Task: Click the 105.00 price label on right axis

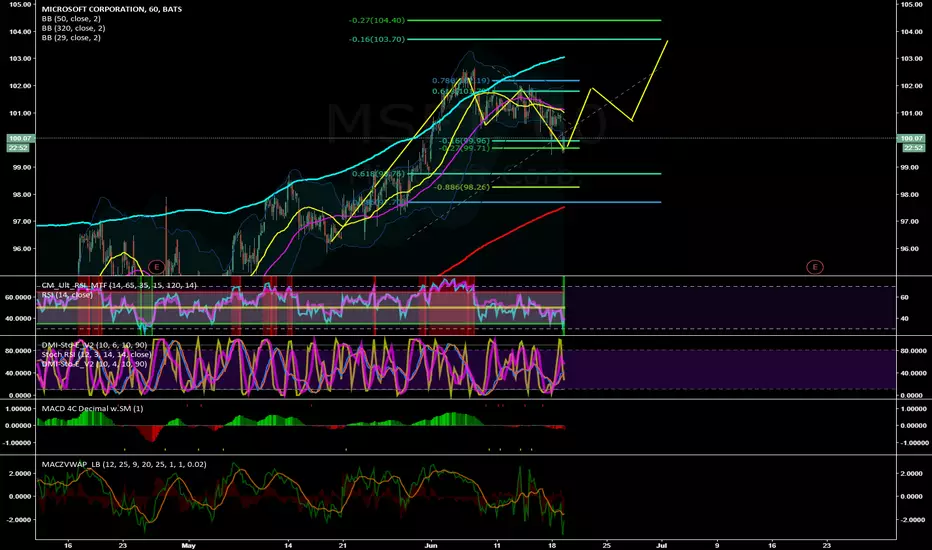Action: tap(912, 4)
